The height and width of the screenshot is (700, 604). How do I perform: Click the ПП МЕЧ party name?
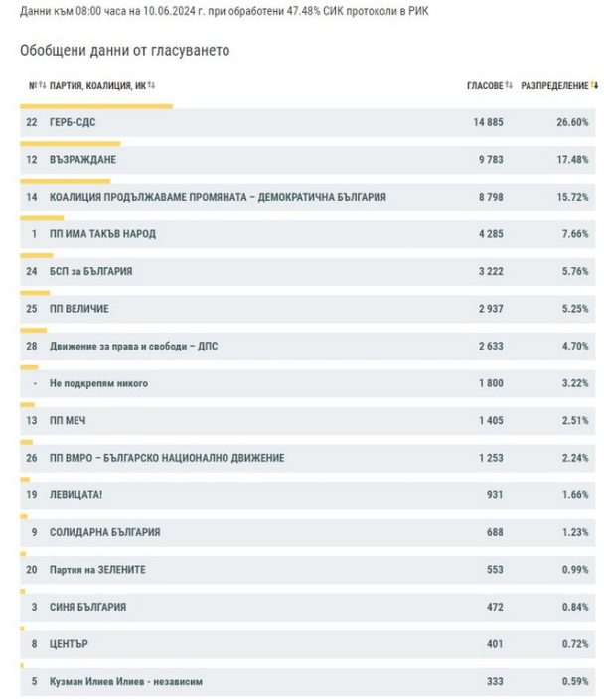(68, 421)
